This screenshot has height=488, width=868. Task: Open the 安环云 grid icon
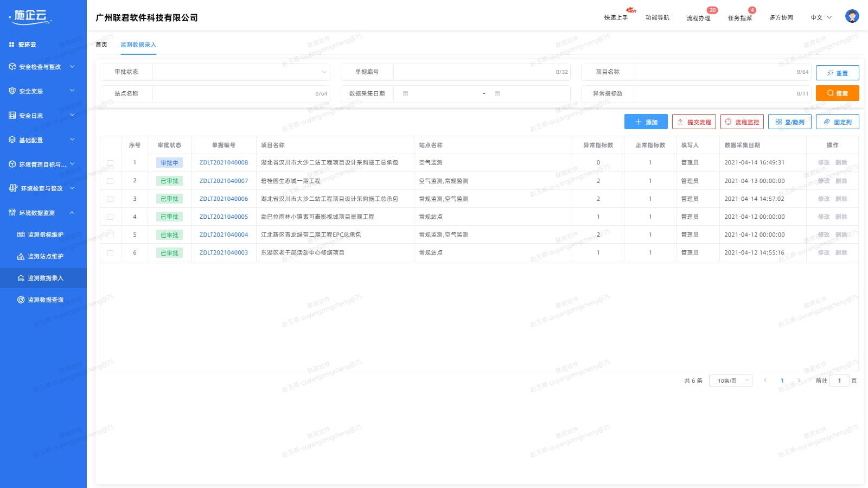coord(12,45)
